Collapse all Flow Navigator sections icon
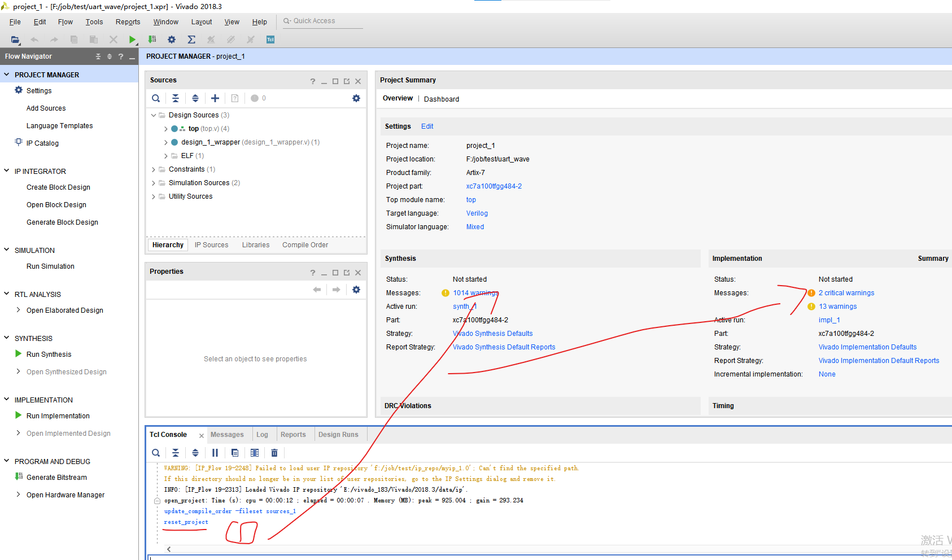Screen dimensions: 952x560 coord(98,56)
